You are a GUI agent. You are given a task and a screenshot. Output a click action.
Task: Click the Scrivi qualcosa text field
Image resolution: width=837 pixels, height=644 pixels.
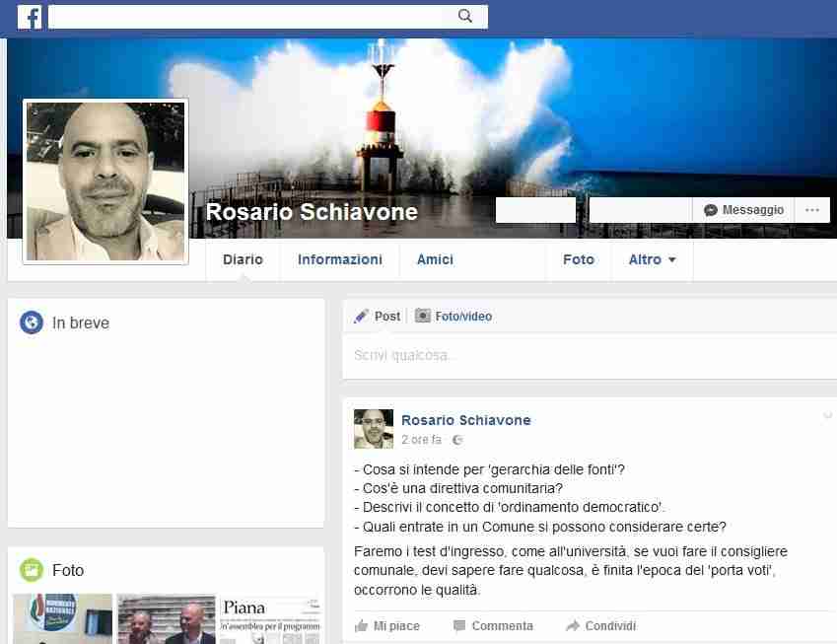coord(589,355)
